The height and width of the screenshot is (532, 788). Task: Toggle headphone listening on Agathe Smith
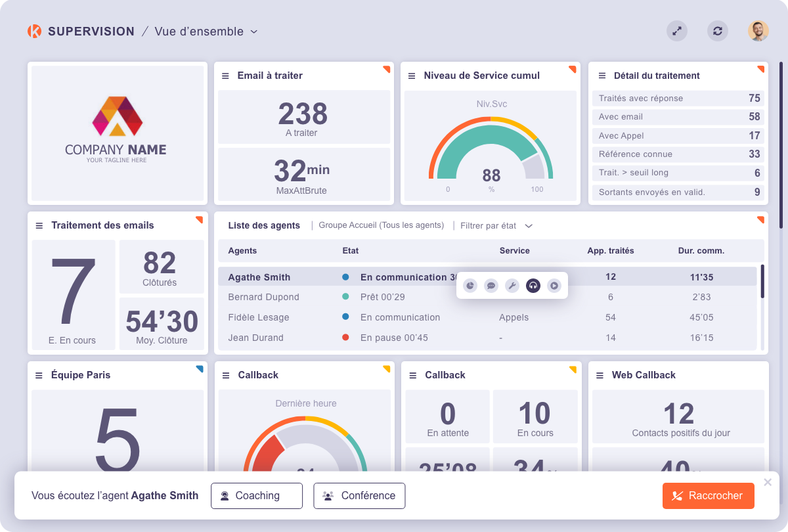(x=533, y=285)
